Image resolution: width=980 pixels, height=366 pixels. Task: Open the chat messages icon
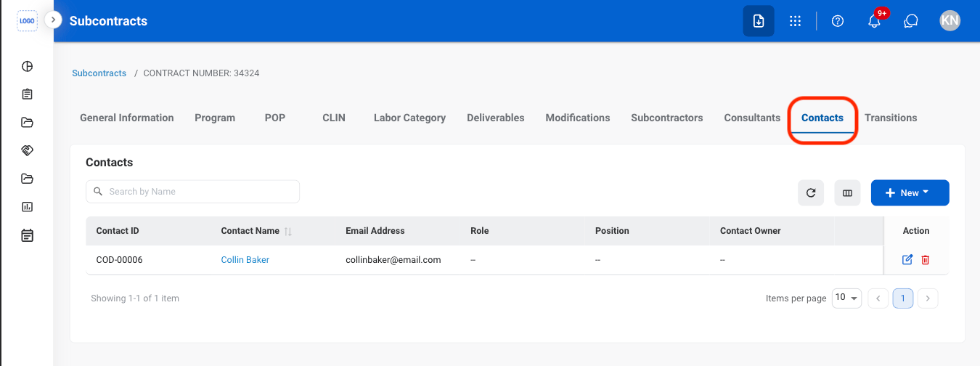tap(911, 21)
